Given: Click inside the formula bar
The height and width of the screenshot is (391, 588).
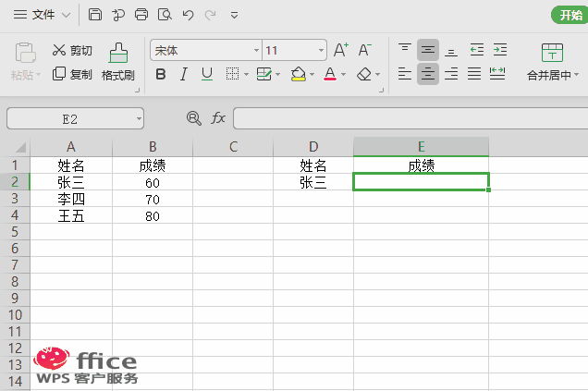Looking at the screenshot, I should coord(410,118).
